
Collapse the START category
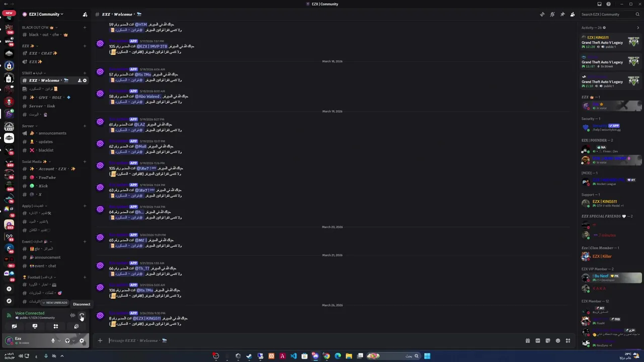click(x=34, y=73)
